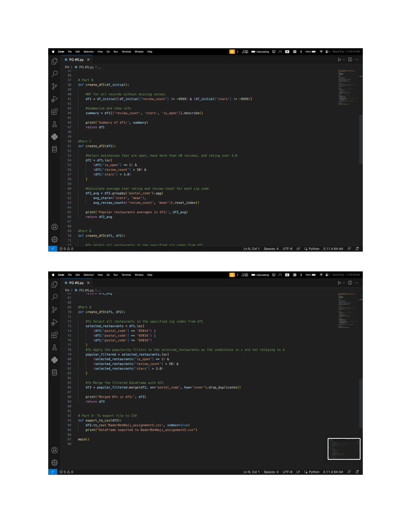The width and height of the screenshot is (411, 532).
Task: Expand run options dropdown in lower VS Code editor
Action: tap(344, 283)
